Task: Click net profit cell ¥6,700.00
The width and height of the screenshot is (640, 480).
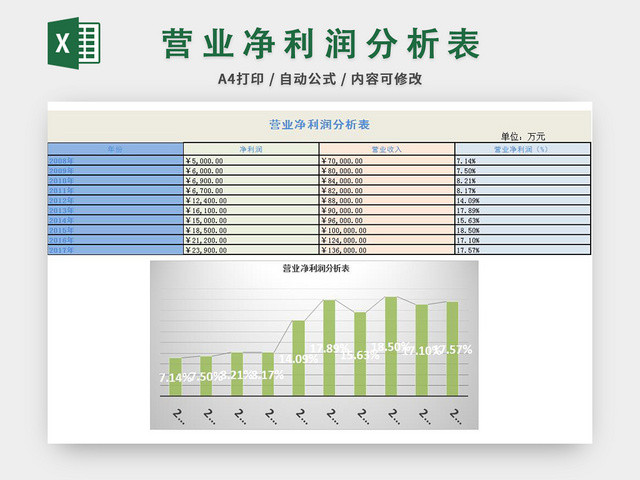Action: [251, 190]
